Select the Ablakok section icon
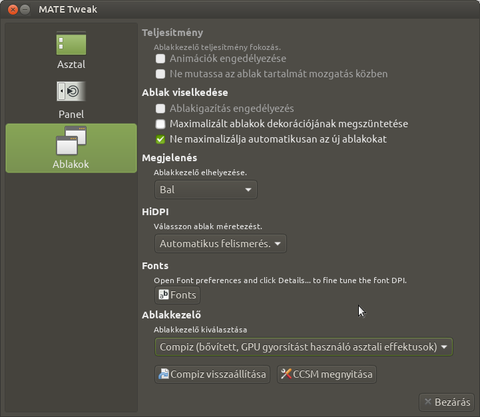Screen dimensions: 480x417 click(x=71, y=141)
